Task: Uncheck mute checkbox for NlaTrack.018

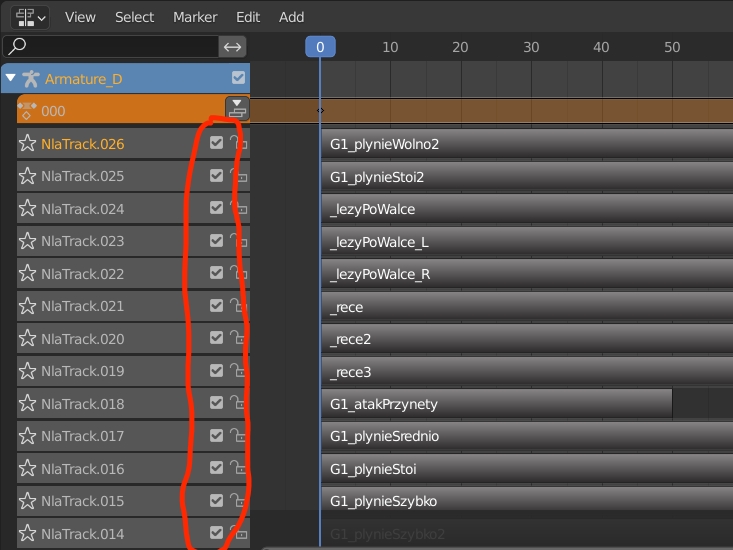Action: pos(216,402)
